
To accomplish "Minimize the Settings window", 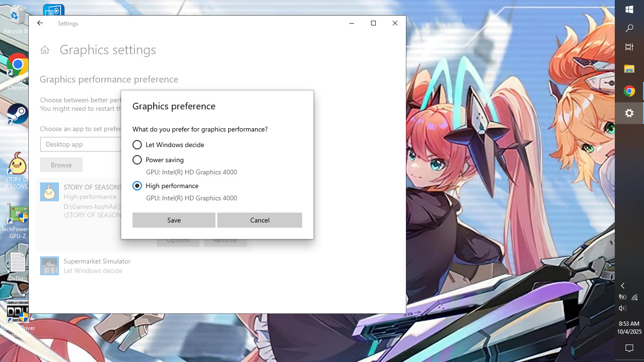I will tap(352, 23).
